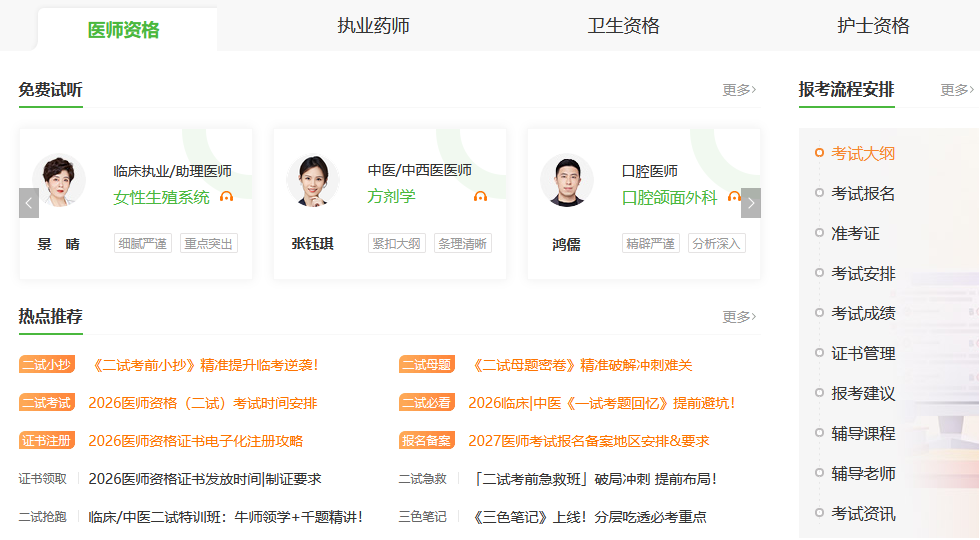The height and width of the screenshot is (540, 980).
Task: Click the teacher name 鸿儒
Action: [x=566, y=244]
